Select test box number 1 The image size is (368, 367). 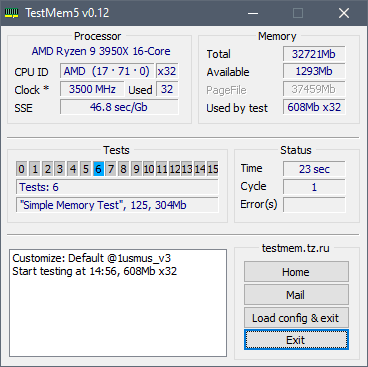[x=35, y=169]
